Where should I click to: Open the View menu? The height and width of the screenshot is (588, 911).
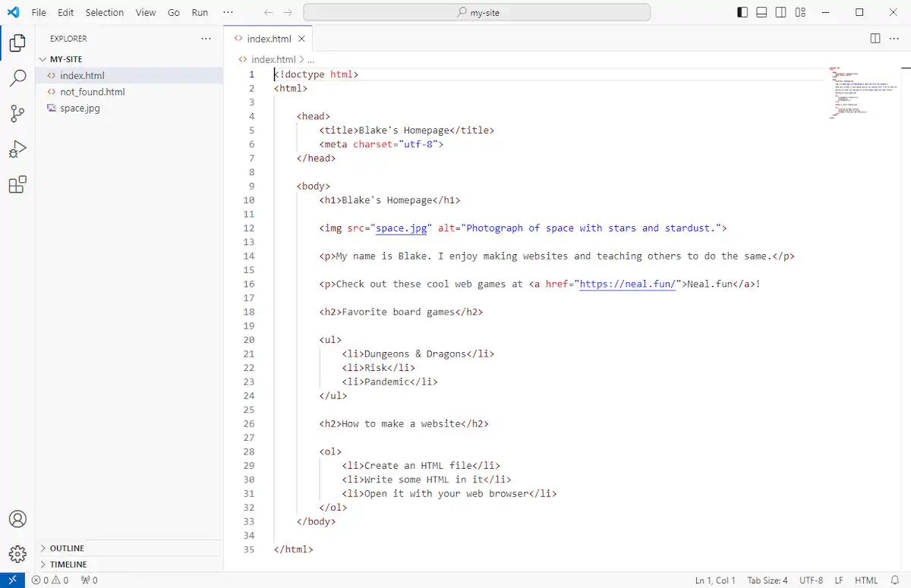click(145, 12)
